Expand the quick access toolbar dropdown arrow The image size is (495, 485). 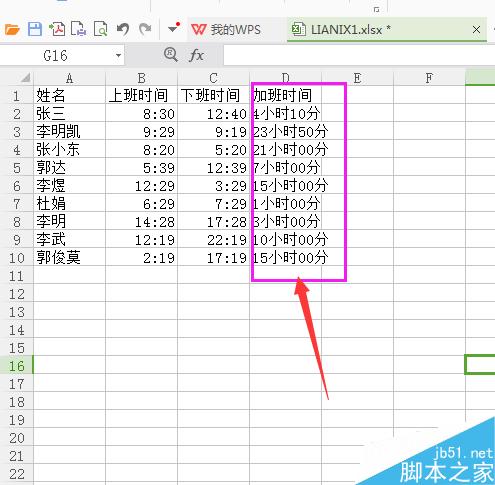pos(173,29)
